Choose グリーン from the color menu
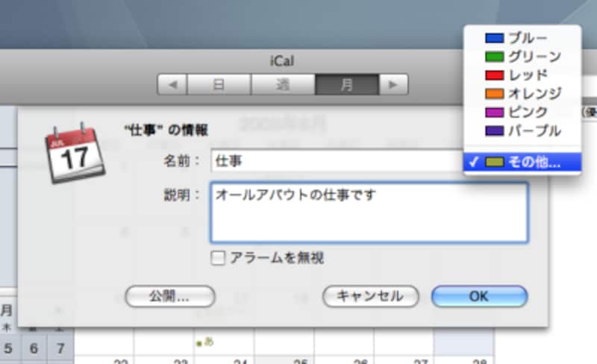The image size is (597, 364). [522, 57]
